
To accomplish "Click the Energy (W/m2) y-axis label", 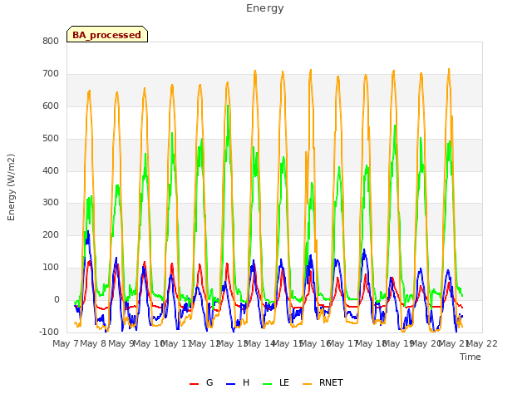I will click(x=11, y=187).
